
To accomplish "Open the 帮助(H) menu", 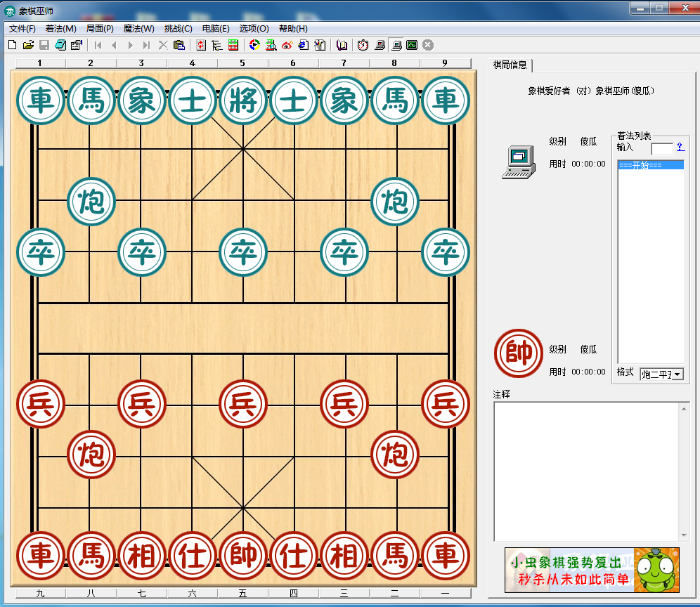I will tap(293, 29).
